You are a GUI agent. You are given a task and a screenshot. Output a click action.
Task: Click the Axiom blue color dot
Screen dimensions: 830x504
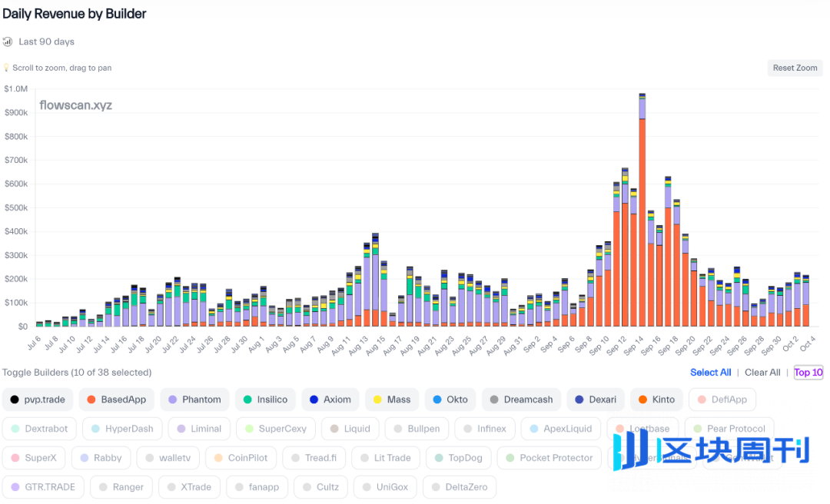click(x=314, y=400)
